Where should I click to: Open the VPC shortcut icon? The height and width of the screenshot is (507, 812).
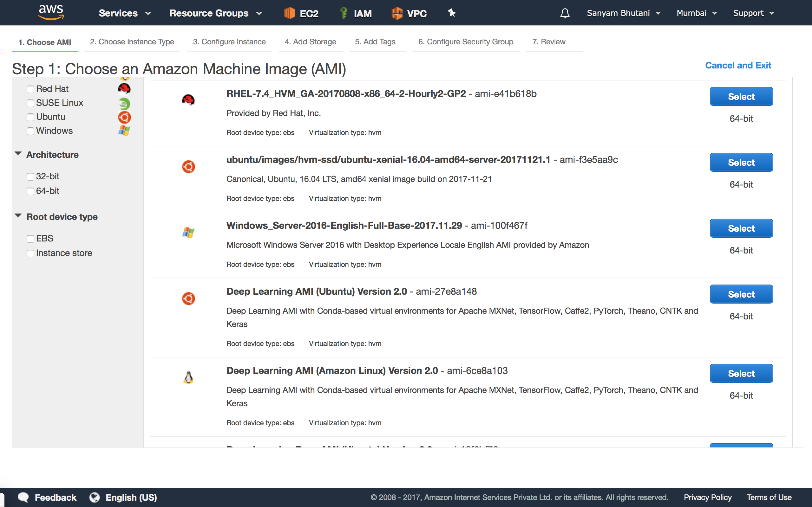click(x=397, y=13)
